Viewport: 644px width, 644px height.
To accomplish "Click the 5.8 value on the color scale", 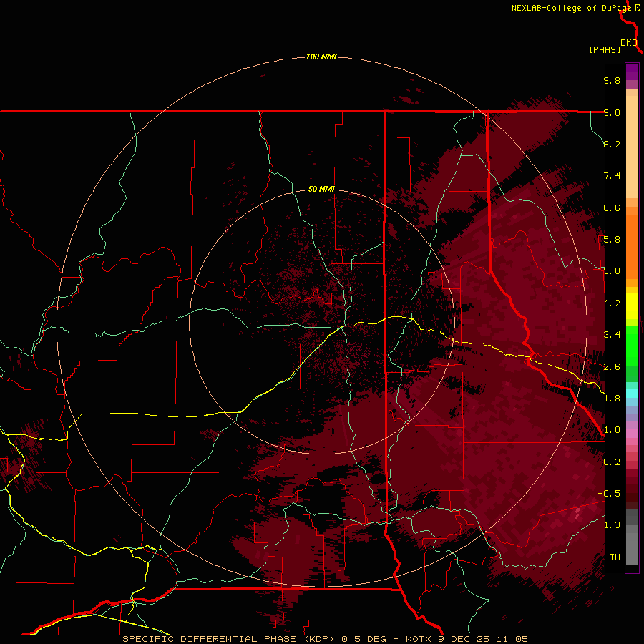I will [x=612, y=240].
